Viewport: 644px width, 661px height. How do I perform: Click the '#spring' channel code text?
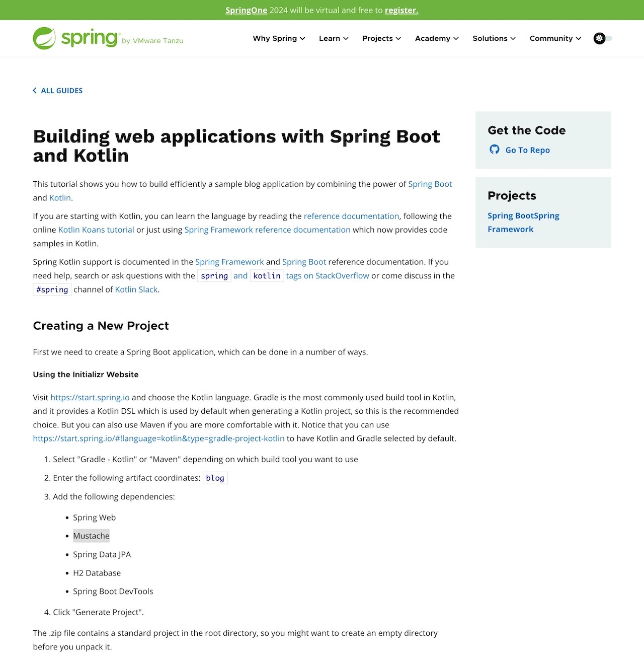point(52,289)
